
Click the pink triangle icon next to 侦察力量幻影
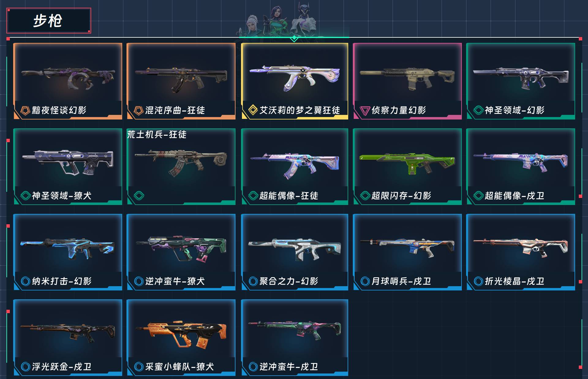pyautogui.click(x=365, y=111)
